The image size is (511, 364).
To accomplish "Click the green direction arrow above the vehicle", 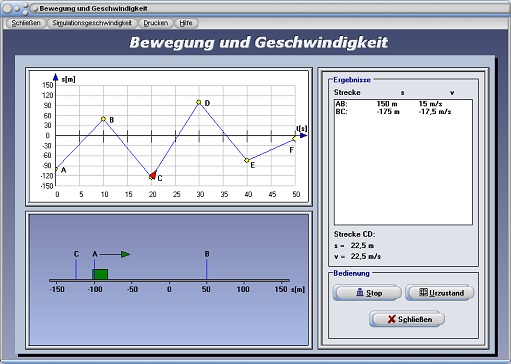I will 125,254.
